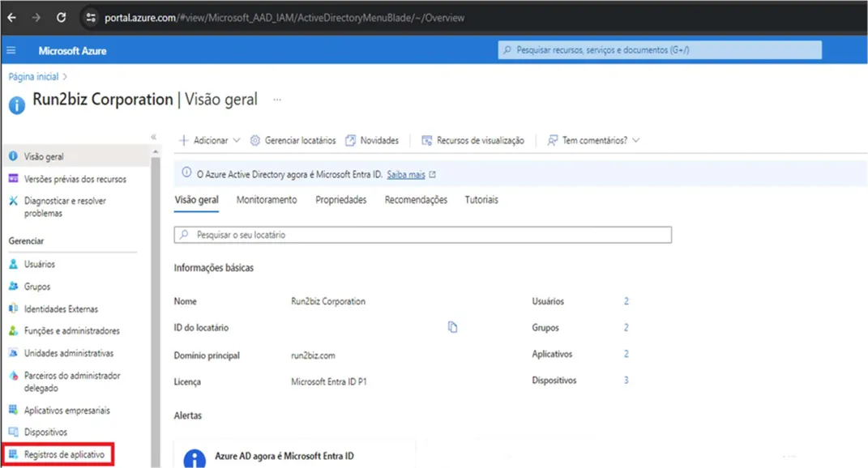Open Funções e administradores
Screen dimensions: 868x468
(x=72, y=331)
